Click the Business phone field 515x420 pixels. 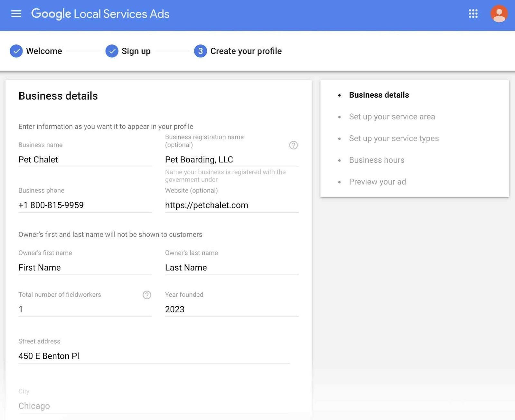coord(85,205)
